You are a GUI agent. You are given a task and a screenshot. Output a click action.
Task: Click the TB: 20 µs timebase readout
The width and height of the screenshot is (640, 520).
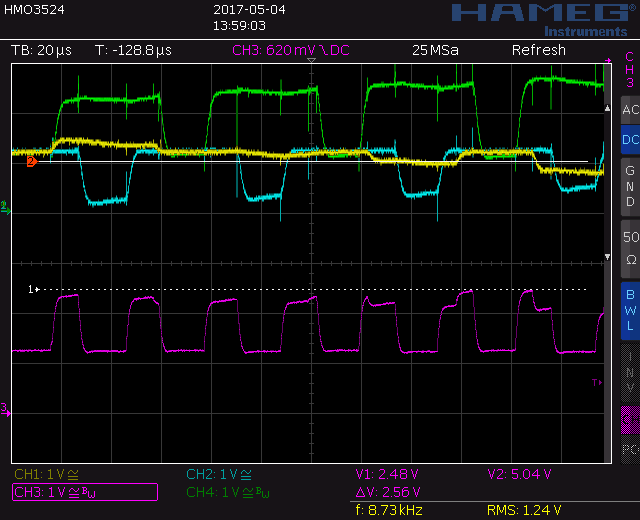tap(41, 51)
